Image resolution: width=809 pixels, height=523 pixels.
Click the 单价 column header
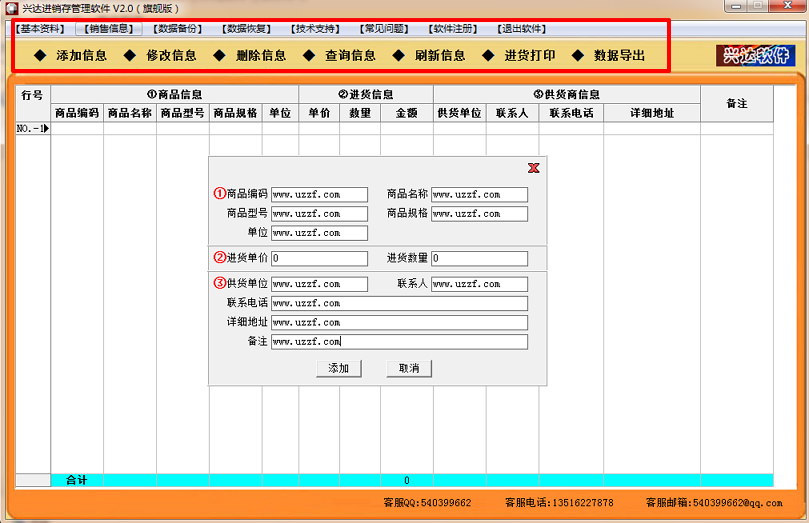click(319, 113)
